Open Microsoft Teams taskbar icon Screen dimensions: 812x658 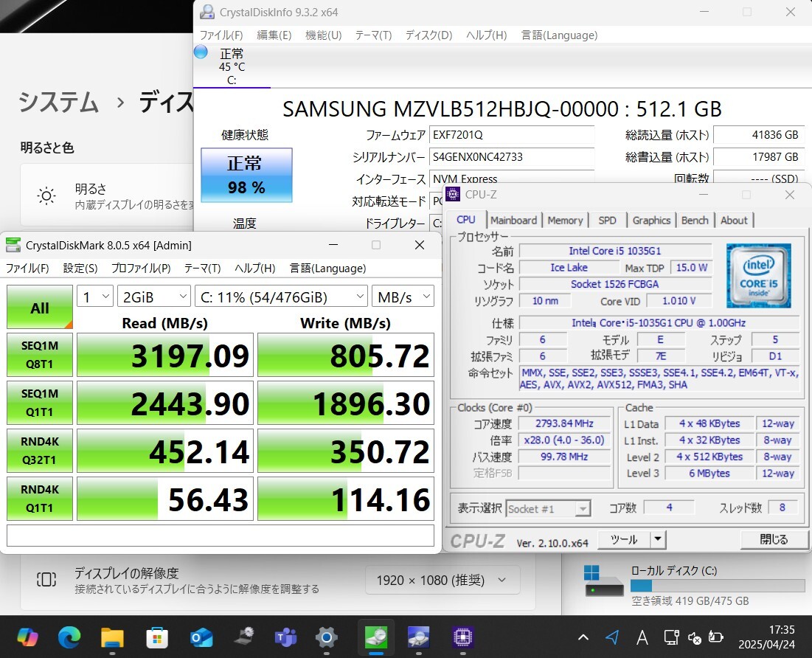pyautogui.click(x=285, y=637)
